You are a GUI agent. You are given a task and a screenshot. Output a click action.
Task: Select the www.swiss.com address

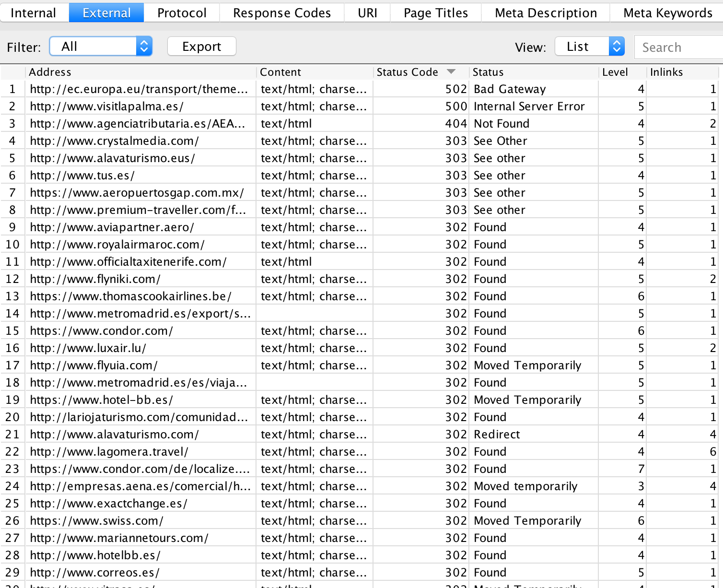(x=96, y=521)
